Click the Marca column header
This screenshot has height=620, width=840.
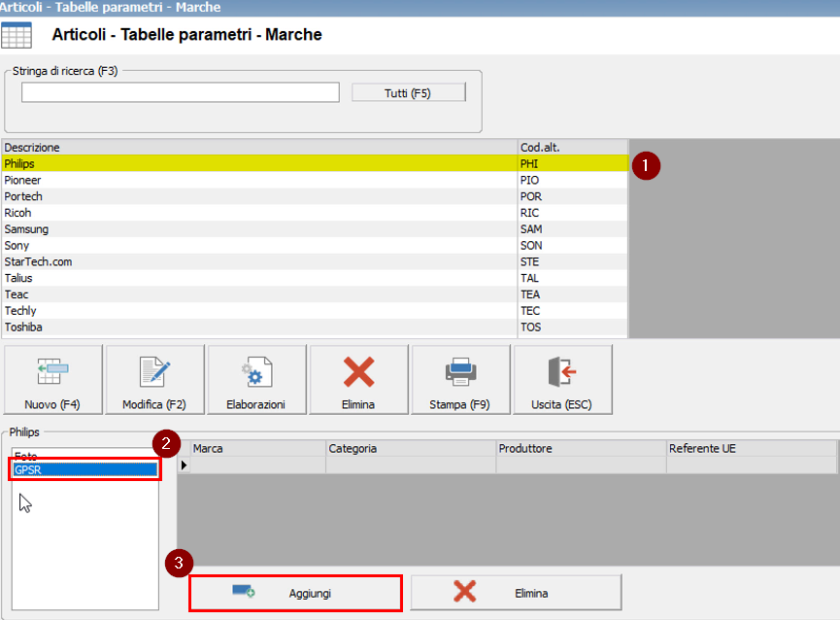click(x=258, y=449)
